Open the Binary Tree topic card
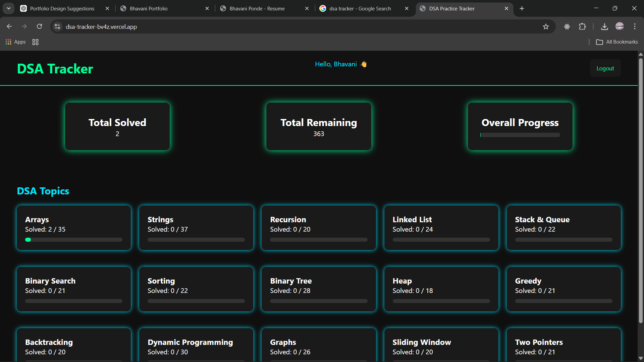The width and height of the screenshot is (644, 362). point(319,289)
